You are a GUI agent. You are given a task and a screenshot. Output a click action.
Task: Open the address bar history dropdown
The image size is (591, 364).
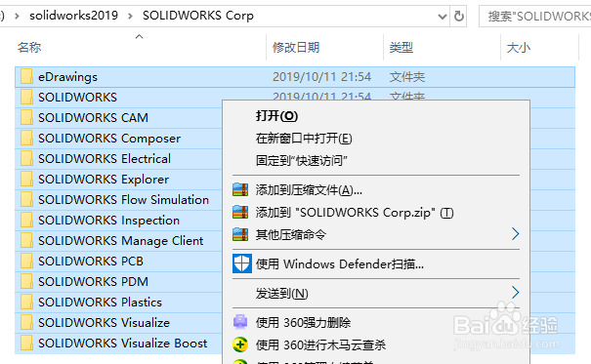coord(443,17)
